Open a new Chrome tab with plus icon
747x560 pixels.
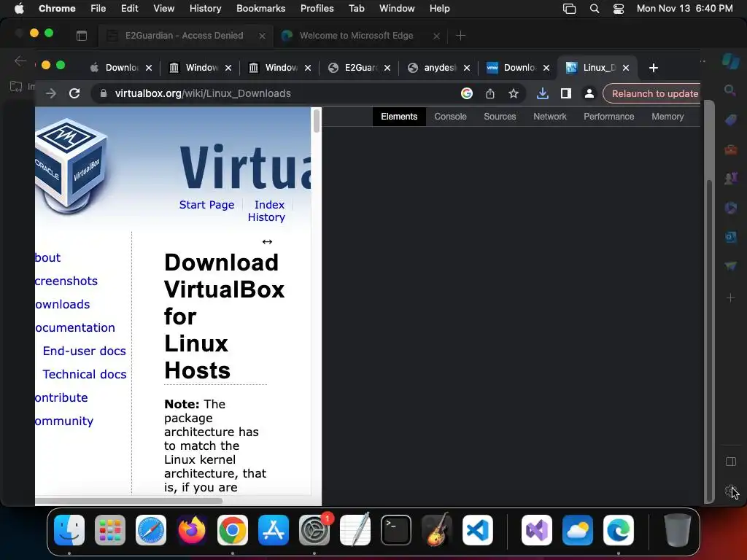click(x=653, y=68)
